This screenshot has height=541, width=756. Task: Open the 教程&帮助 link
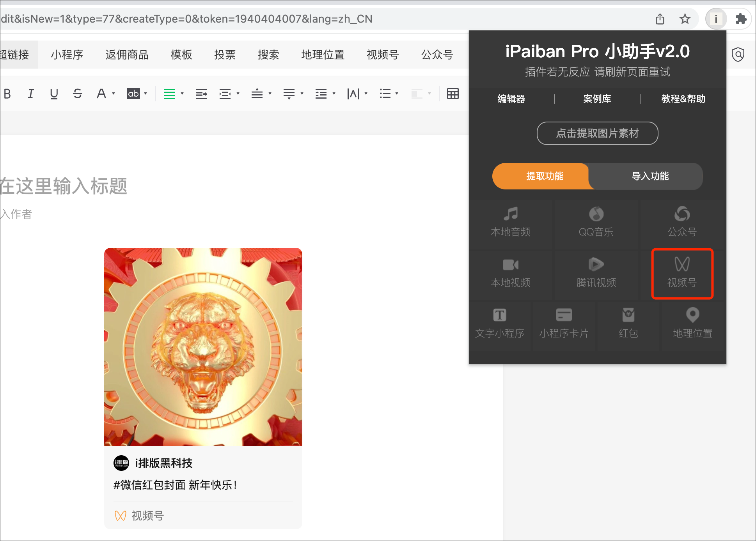(683, 99)
